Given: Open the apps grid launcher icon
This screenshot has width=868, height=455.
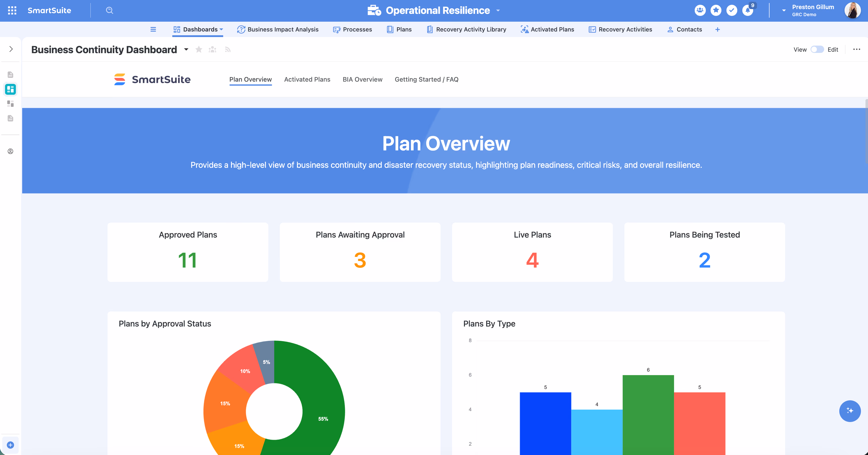Looking at the screenshot, I should coord(12,10).
